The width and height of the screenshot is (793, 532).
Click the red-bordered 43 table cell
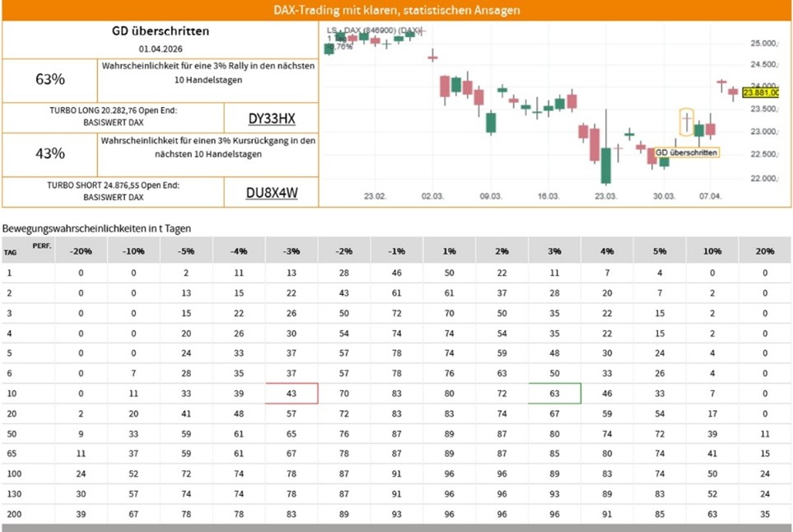tap(292, 394)
